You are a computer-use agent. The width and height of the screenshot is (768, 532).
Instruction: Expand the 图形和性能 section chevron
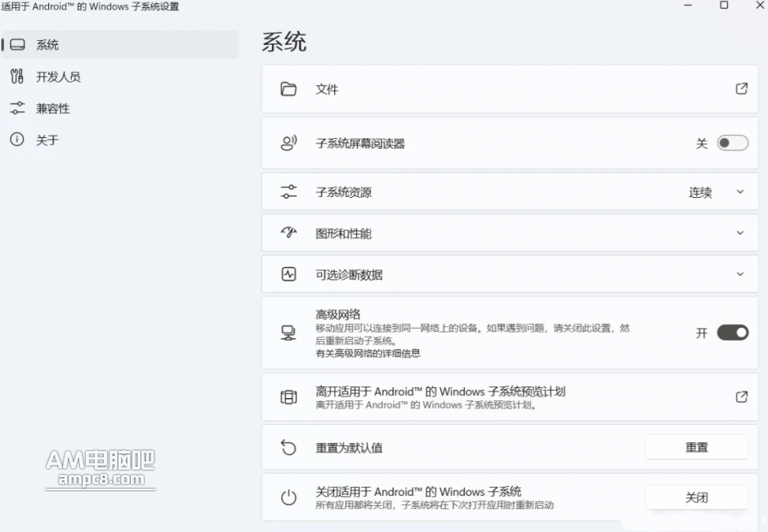740,233
